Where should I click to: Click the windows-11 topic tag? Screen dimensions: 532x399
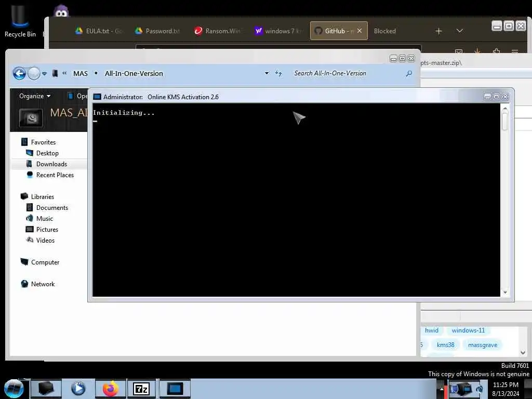tap(468, 330)
